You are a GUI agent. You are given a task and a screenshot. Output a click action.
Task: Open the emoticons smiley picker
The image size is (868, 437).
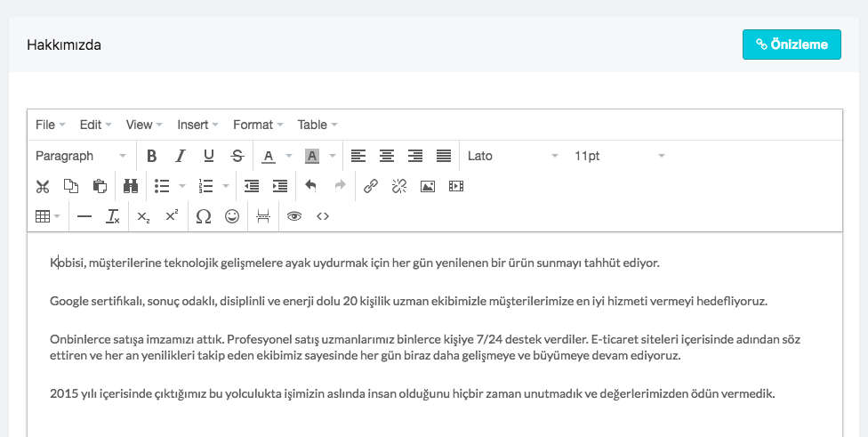point(232,216)
